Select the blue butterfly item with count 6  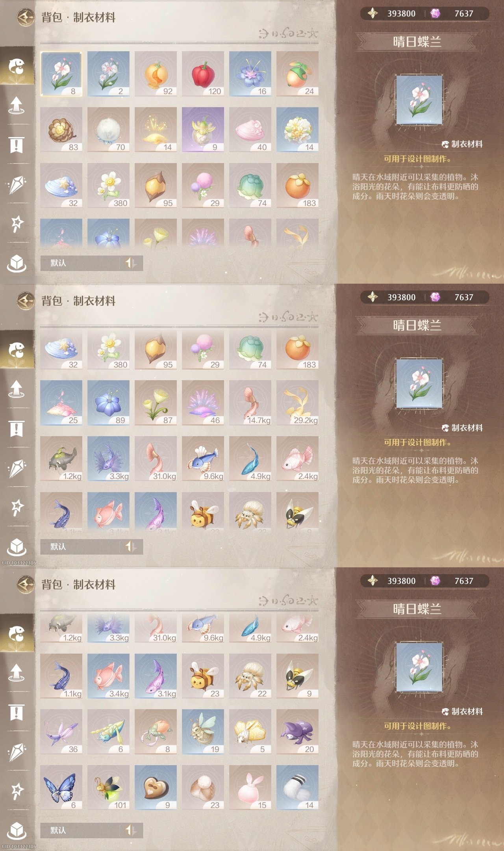tap(61, 788)
